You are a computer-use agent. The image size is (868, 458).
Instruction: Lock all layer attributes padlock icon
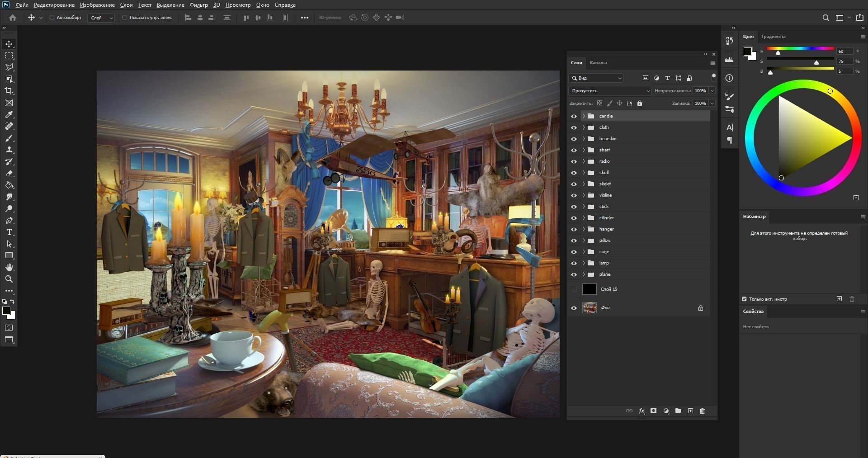(x=640, y=103)
